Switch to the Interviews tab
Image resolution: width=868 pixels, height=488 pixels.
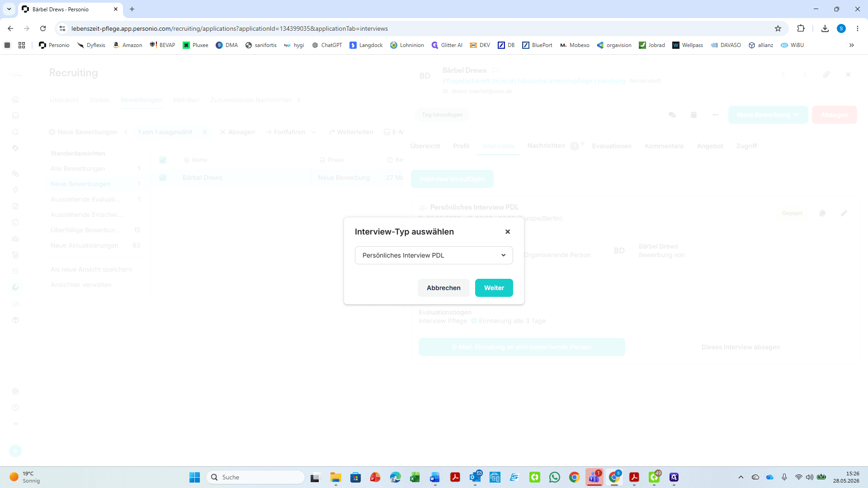tap(498, 146)
